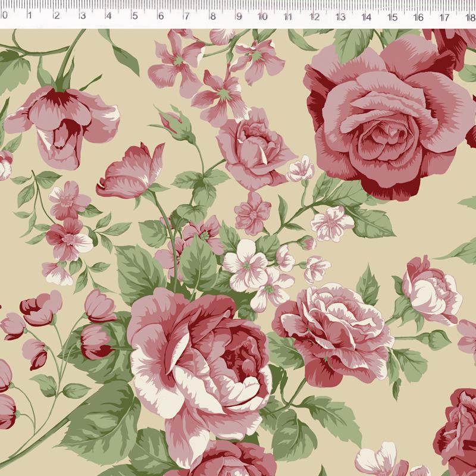Viewport: 476px width, 476px height.
Task: Click the ruler number 17
Action: (x=444, y=17)
